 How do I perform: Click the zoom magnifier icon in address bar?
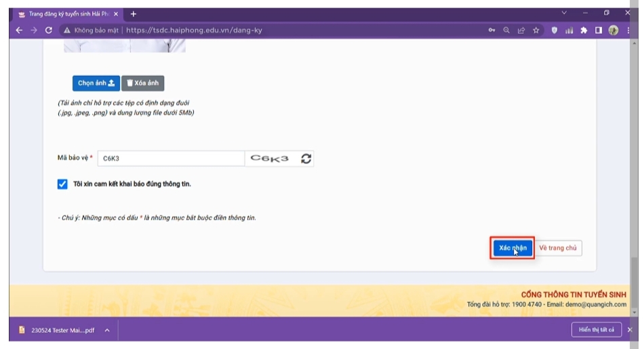pyautogui.click(x=506, y=30)
